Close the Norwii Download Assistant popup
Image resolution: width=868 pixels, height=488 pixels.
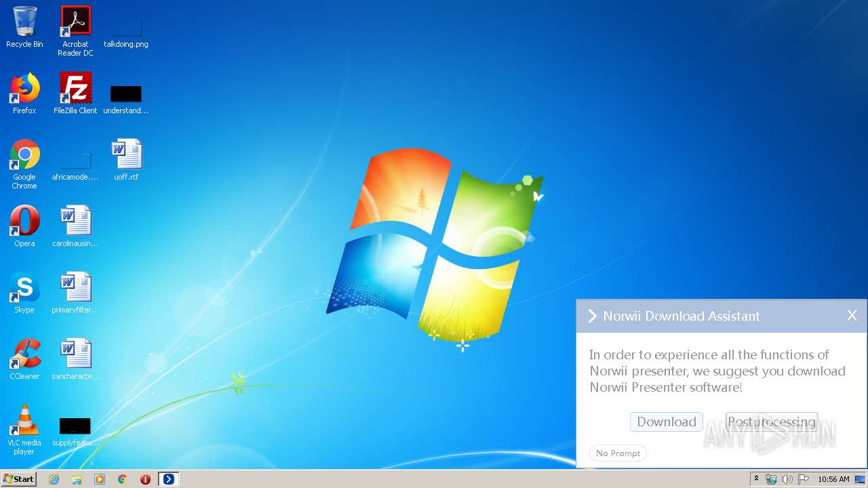coord(852,316)
